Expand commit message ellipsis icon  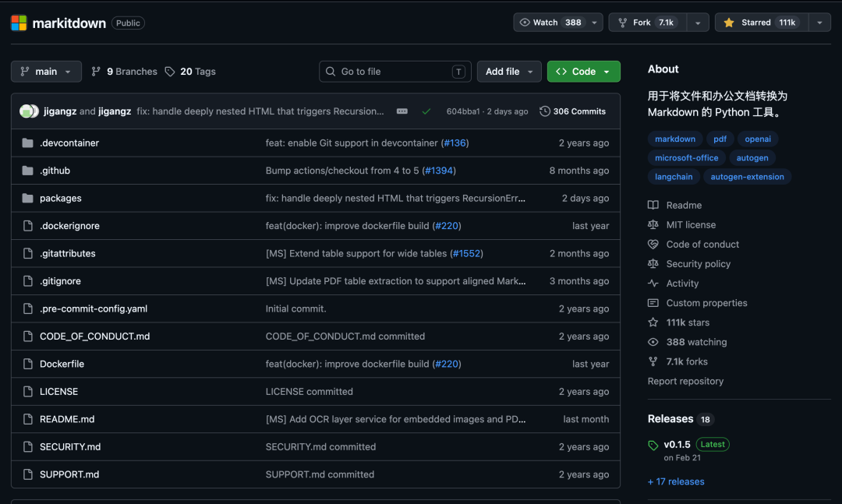click(402, 111)
